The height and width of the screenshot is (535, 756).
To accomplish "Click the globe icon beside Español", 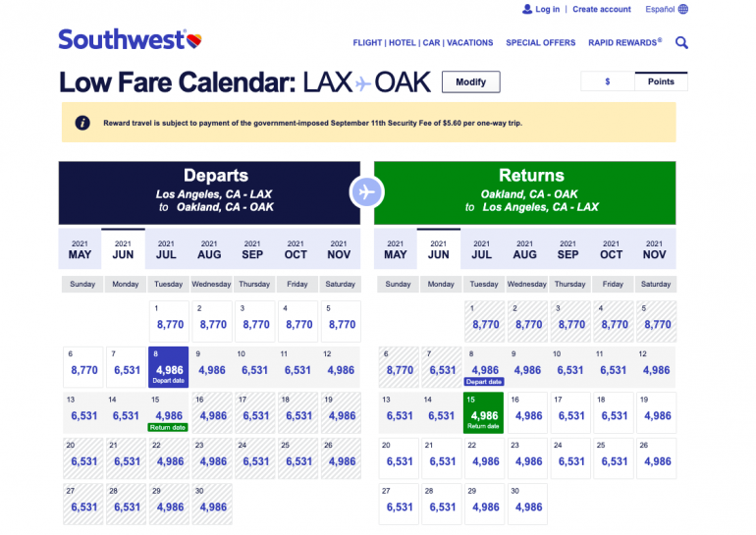I will click(x=683, y=9).
